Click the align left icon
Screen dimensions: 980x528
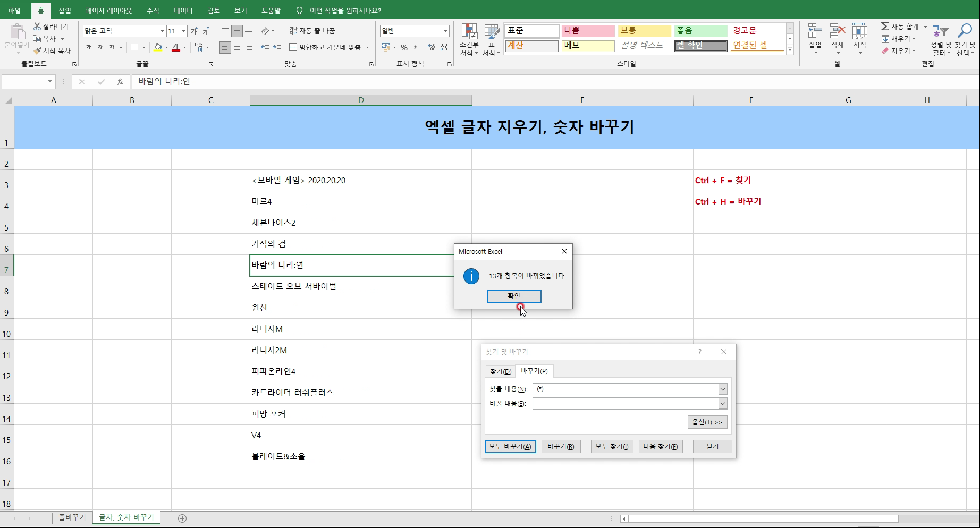click(225, 47)
